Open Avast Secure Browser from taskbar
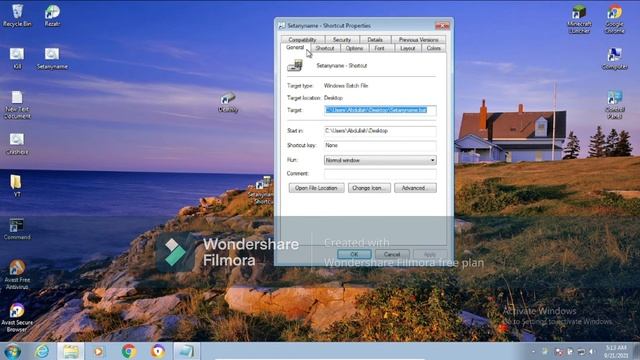This screenshot has width=640, height=360. [x=158, y=351]
